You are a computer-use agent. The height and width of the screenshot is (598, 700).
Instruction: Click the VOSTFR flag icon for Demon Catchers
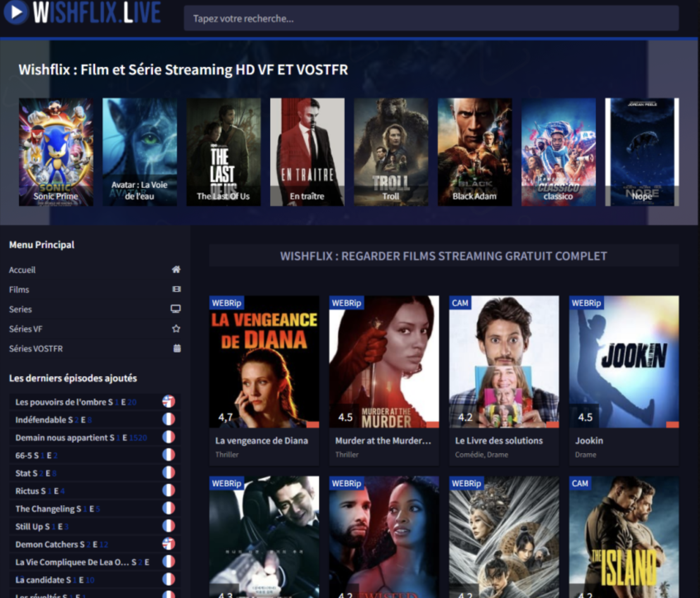pos(169,543)
